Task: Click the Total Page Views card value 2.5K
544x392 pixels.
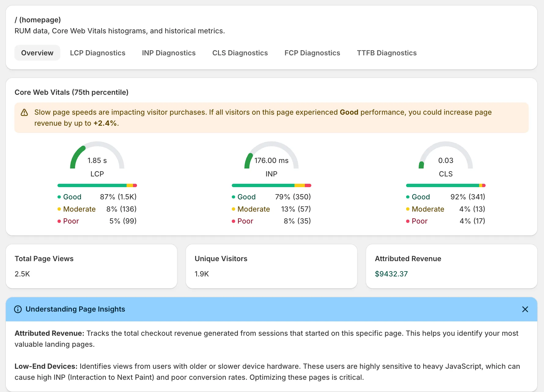Action: coord(22,274)
